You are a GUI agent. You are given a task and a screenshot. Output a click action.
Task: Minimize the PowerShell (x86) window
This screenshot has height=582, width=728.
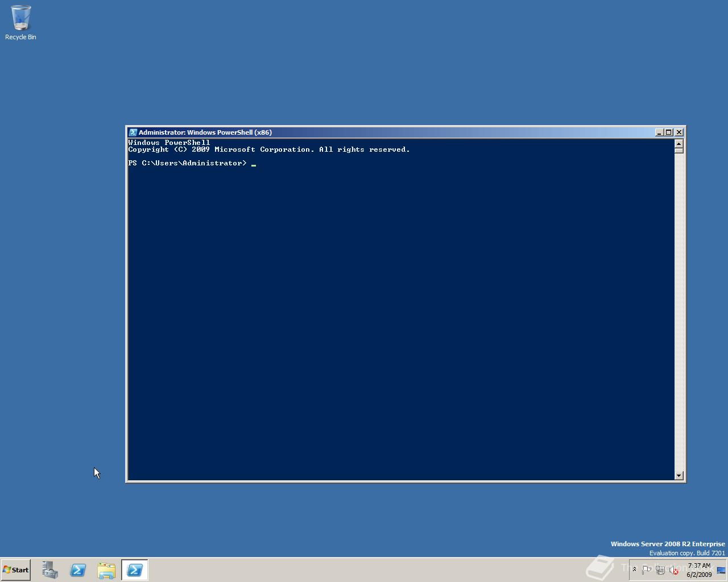[659, 132]
